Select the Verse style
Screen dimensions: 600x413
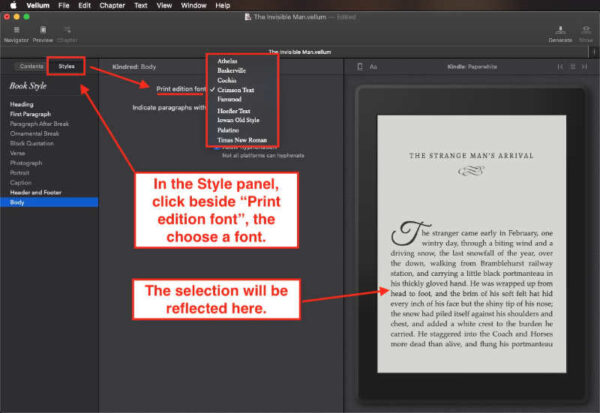(18, 153)
